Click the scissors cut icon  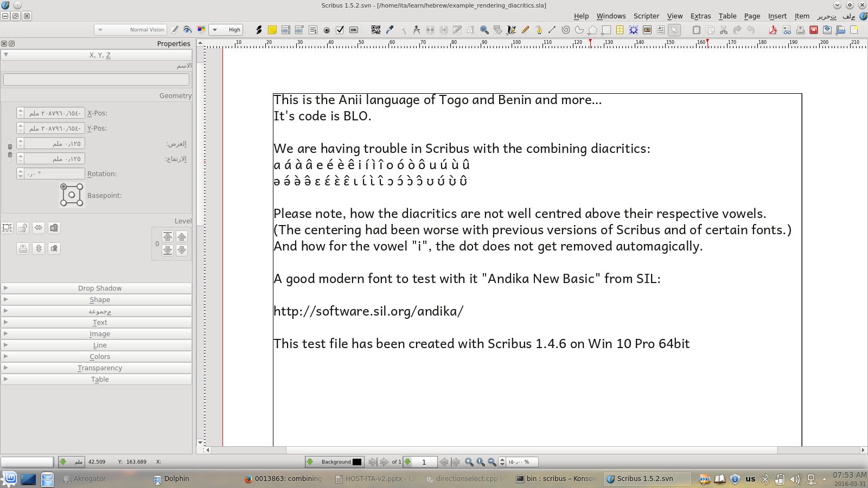[724, 30]
